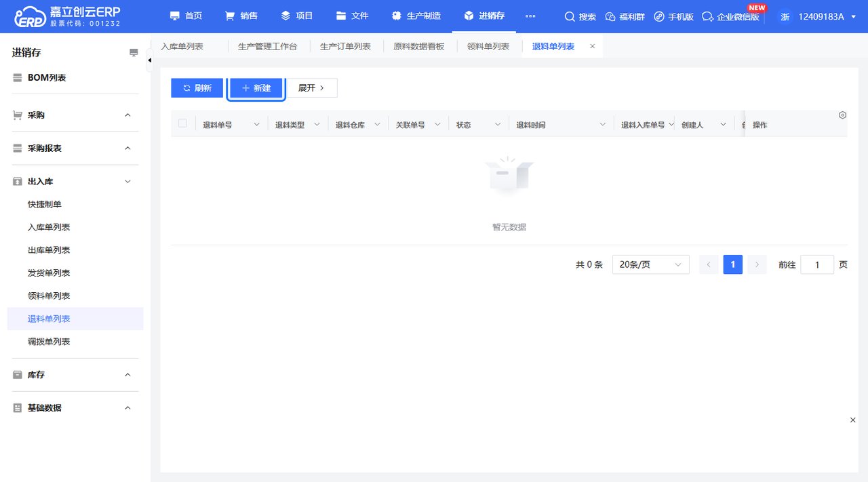Collapse the sidebar with the arrow handle
The width and height of the screenshot is (868, 482).
pos(149,60)
